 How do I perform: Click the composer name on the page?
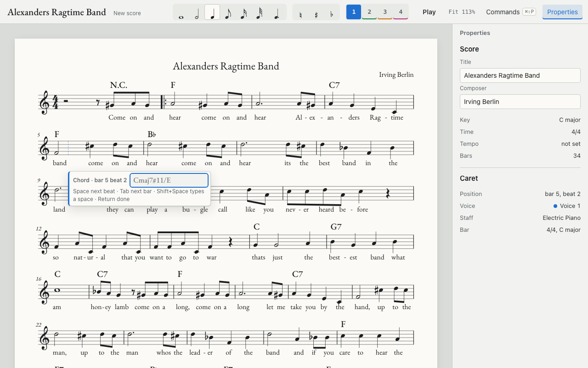[396, 75]
